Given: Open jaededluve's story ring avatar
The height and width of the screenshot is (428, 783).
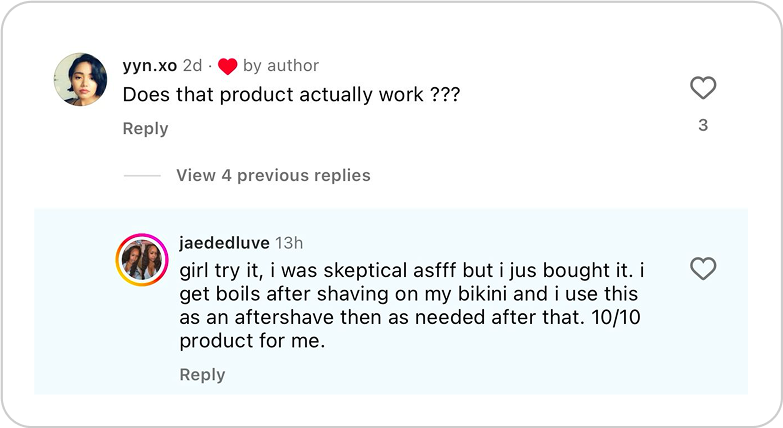Looking at the screenshot, I should (143, 261).
